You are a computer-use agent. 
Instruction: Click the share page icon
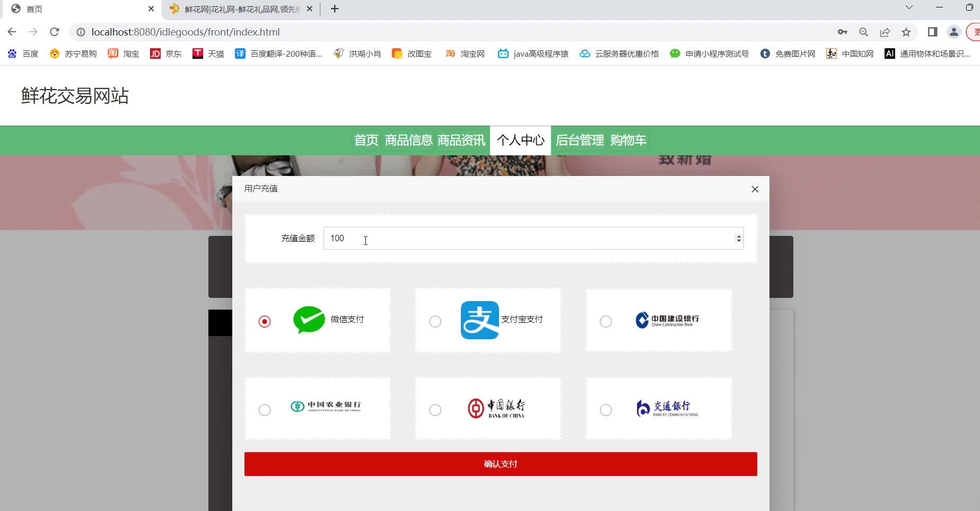[x=885, y=32]
